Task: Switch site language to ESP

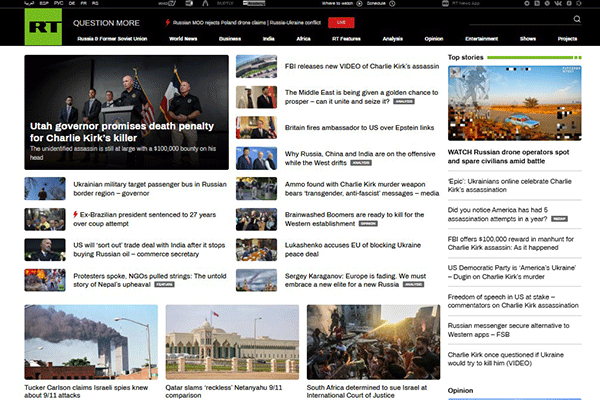Action: [44, 3]
